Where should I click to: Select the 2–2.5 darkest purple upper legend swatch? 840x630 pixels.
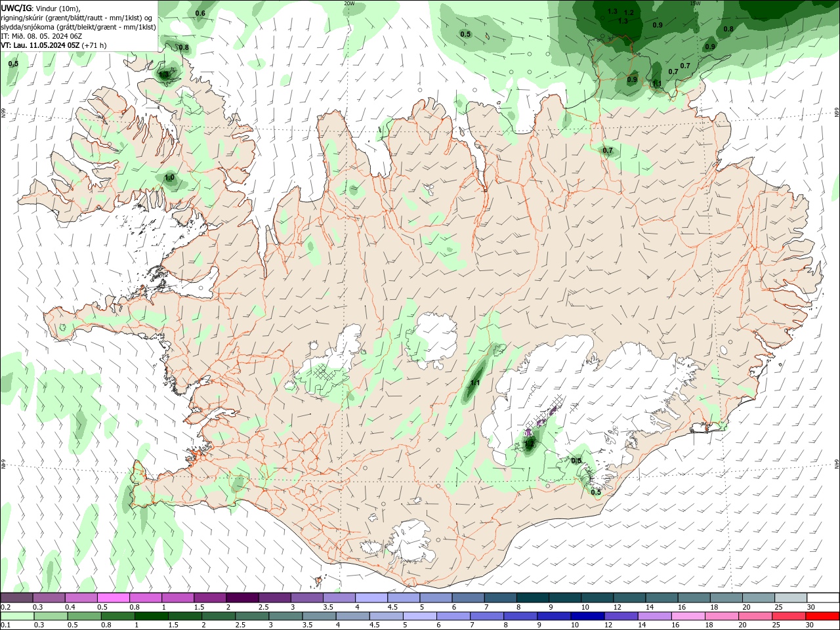point(242,598)
